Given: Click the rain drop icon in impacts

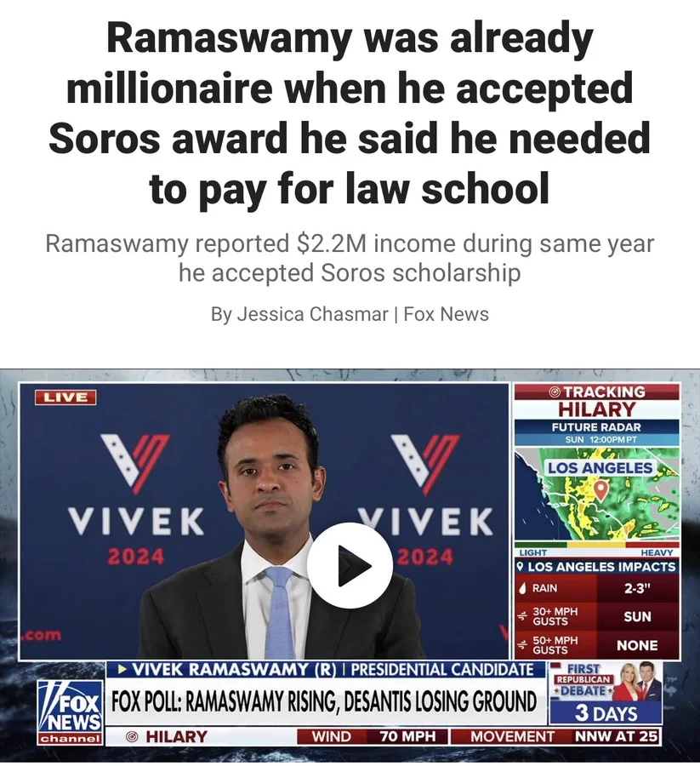Looking at the screenshot, I should (x=522, y=588).
